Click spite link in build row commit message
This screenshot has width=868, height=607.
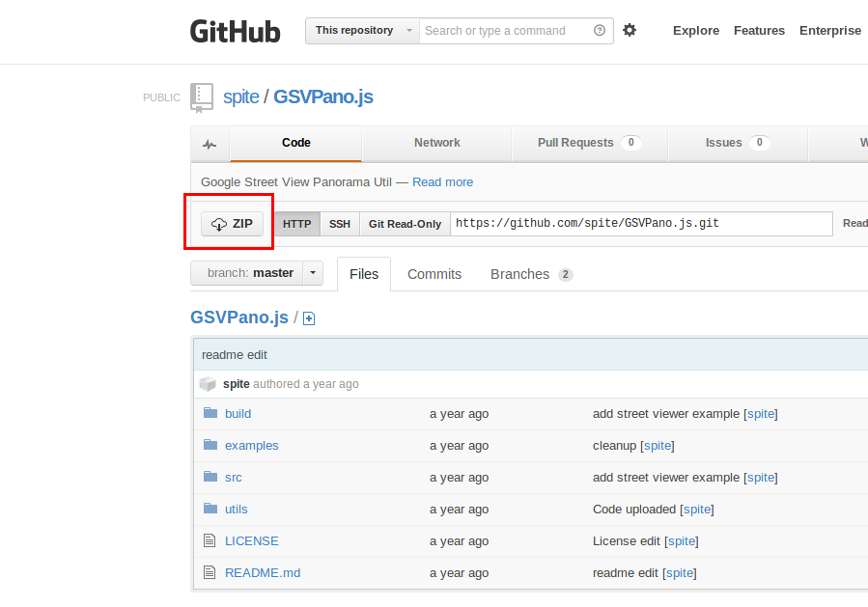(x=761, y=414)
